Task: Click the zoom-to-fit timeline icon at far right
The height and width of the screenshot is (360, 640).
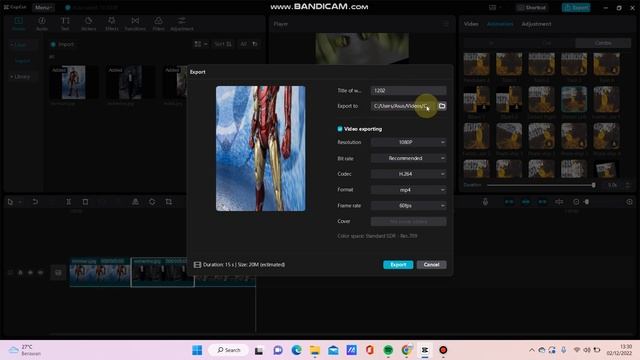Action: point(629,202)
